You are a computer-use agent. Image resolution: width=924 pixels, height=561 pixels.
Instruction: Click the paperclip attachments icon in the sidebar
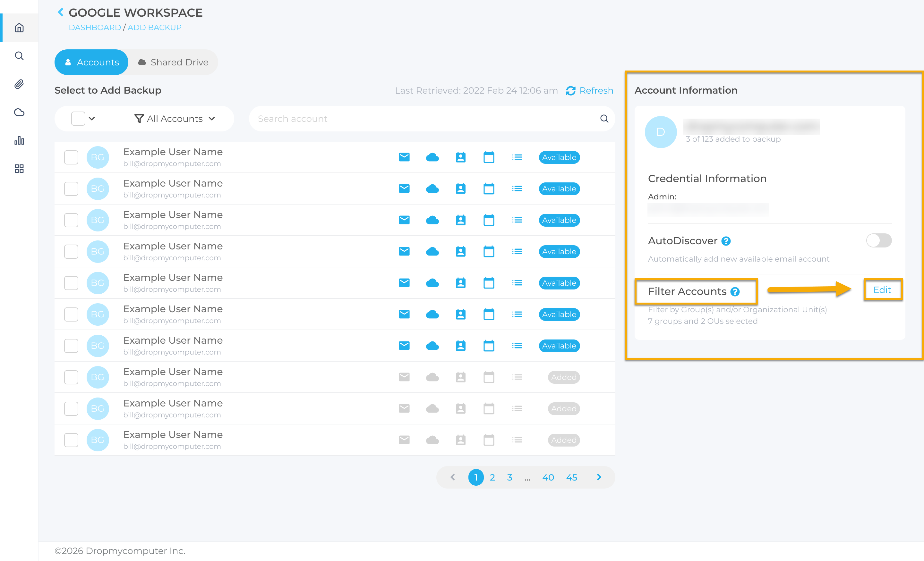click(19, 84)
